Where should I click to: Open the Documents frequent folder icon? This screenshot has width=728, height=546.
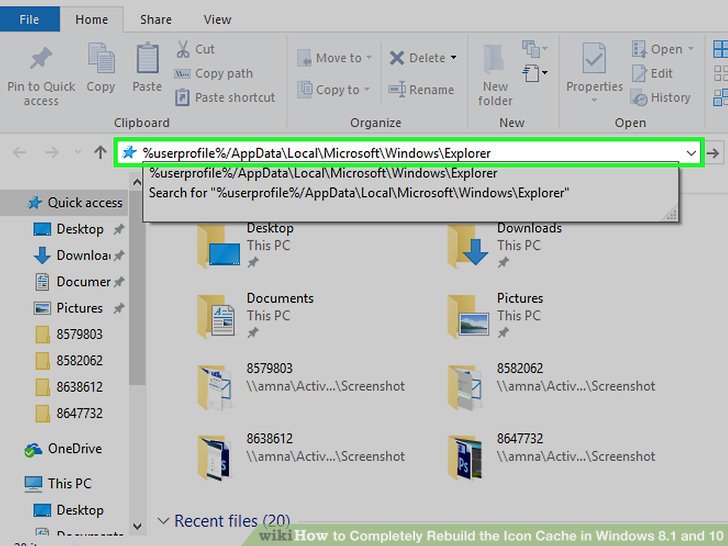tap(217, 317)
